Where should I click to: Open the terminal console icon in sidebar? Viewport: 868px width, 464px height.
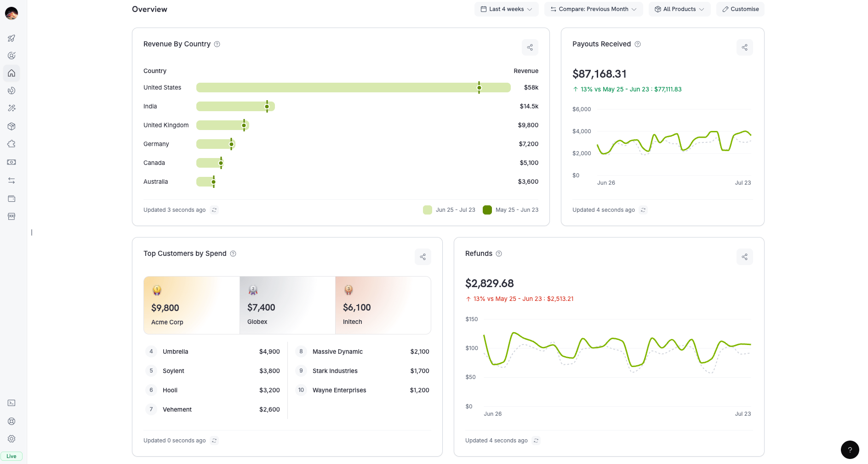(11, 403)
